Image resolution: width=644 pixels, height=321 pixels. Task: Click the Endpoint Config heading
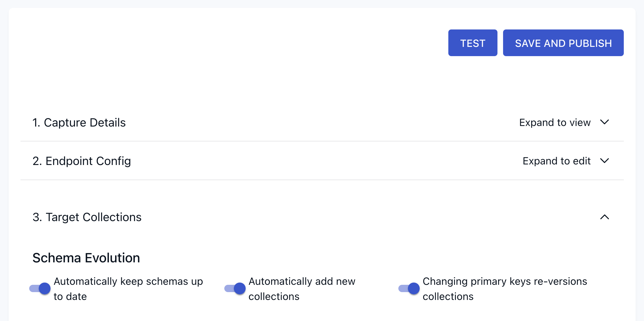[81, 161]
